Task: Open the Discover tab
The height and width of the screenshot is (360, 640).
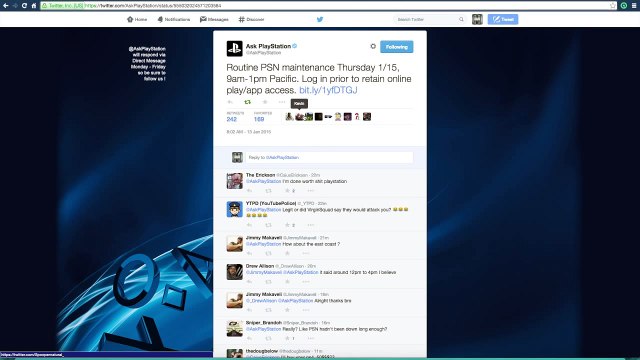Action: [x=251, y=19]
